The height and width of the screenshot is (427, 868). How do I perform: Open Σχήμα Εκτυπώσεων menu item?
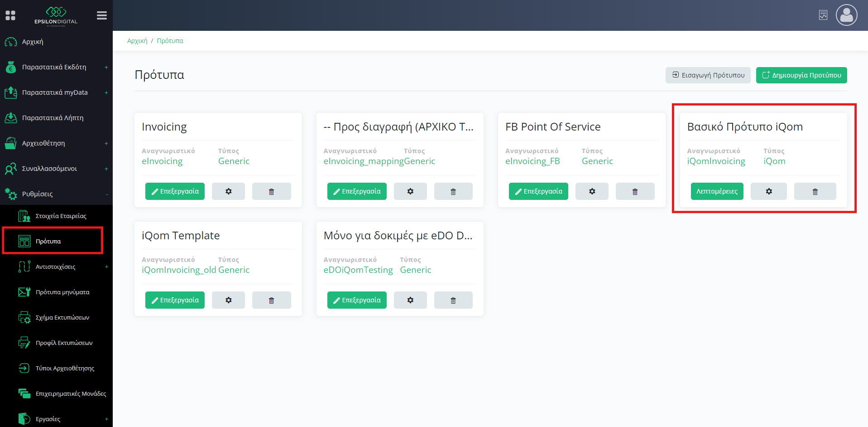62,317
